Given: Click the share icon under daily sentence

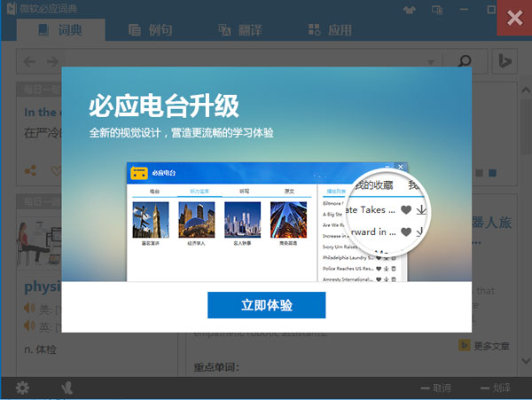Looking at the screenshot, I should (31, 170).
